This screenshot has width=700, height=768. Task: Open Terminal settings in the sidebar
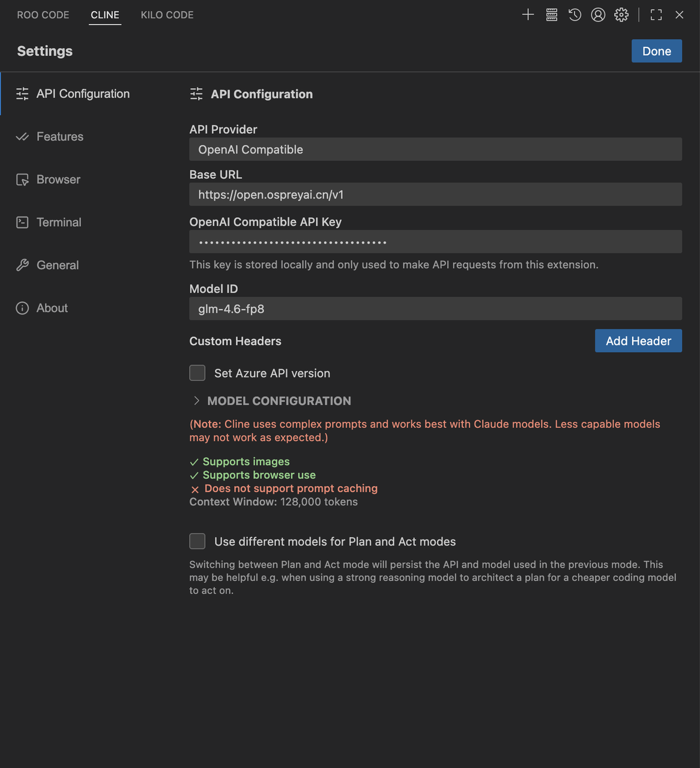pos(59,223)
